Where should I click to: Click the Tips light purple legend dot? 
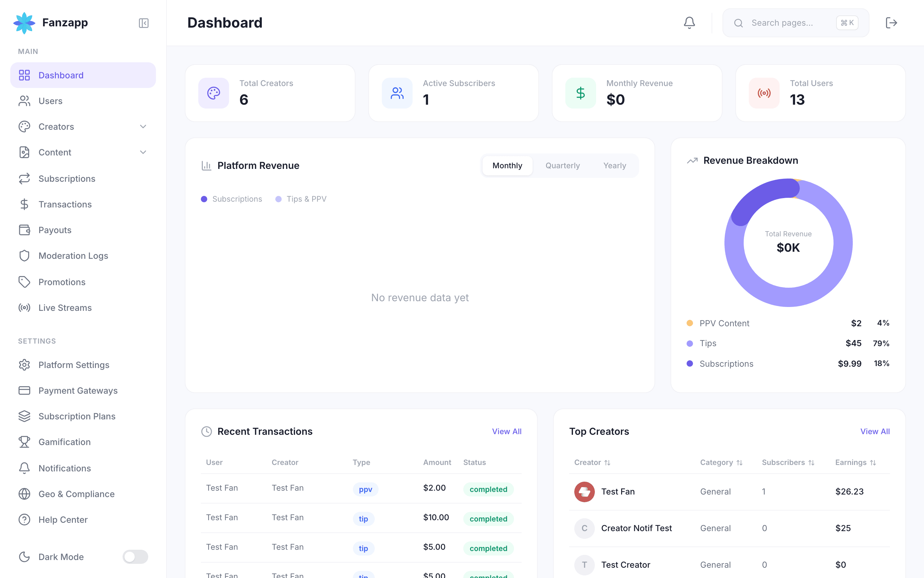point(689,343)
